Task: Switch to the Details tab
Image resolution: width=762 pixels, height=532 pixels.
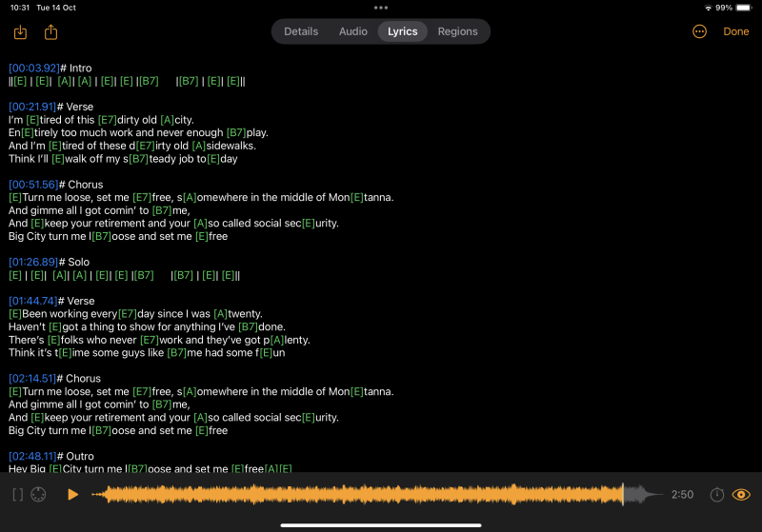Action: (301, 31)
